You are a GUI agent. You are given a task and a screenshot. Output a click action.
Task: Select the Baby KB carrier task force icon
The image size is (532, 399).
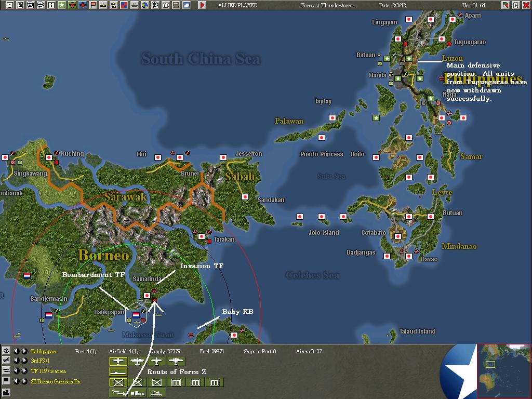(x=191, y=335)
